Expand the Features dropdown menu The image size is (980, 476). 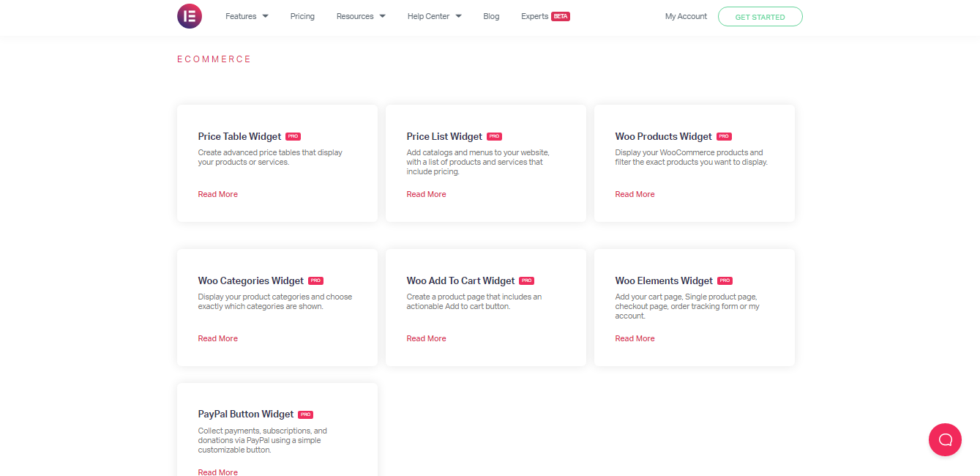tap(247, 16)
